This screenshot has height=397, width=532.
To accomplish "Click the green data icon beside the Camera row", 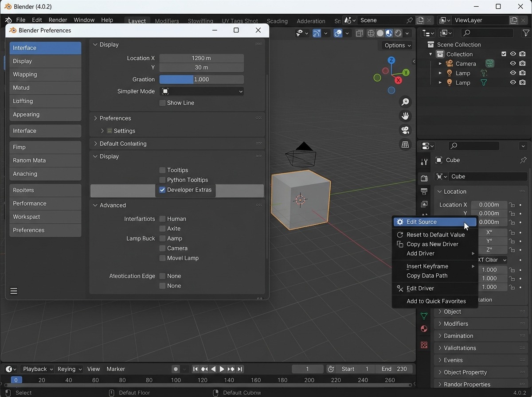I will [489, 63].
